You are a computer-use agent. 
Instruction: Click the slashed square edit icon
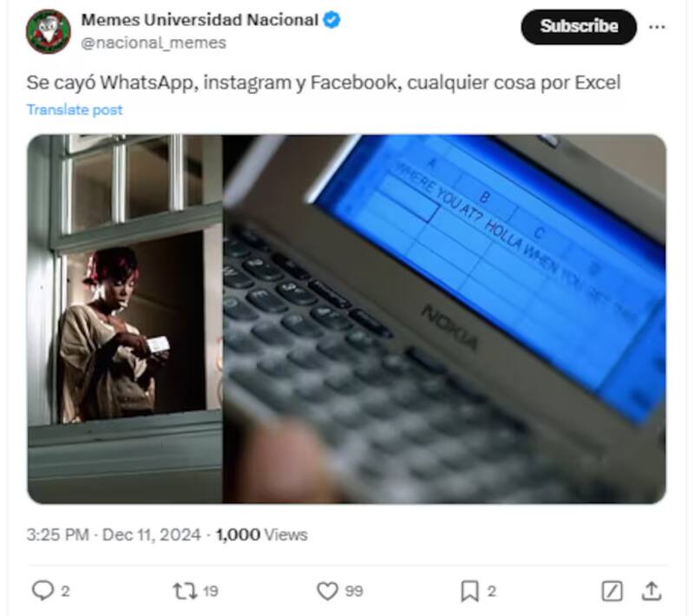pos(612,591)
